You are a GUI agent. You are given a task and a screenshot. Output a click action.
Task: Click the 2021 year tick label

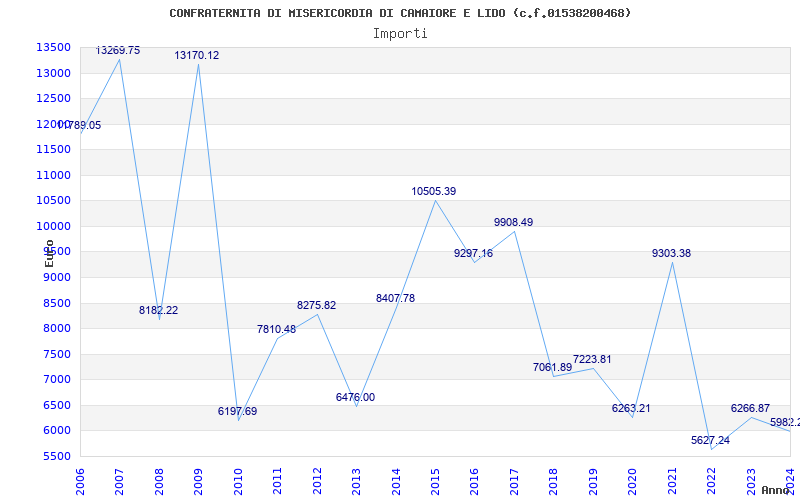672,482
